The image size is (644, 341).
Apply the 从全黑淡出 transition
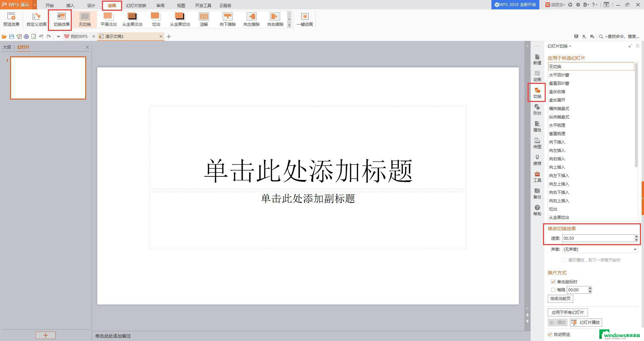132,19
